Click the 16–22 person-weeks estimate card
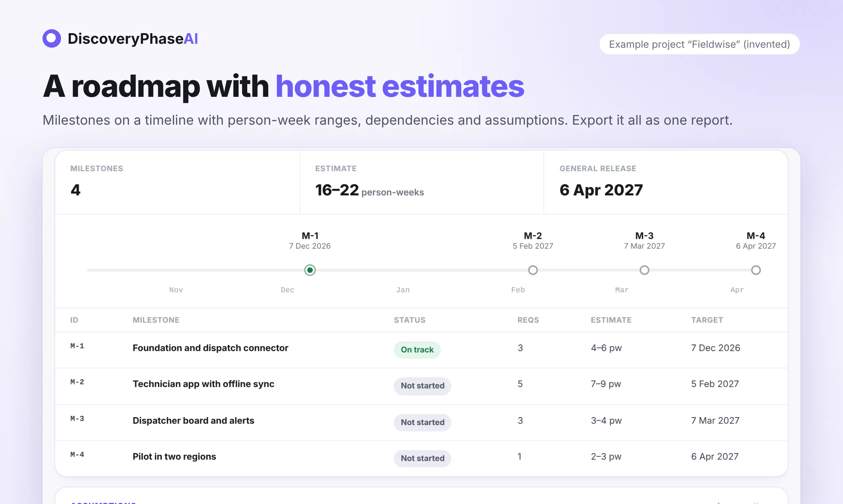The height and width of the screenshot is (504, 843). point(421,182)
